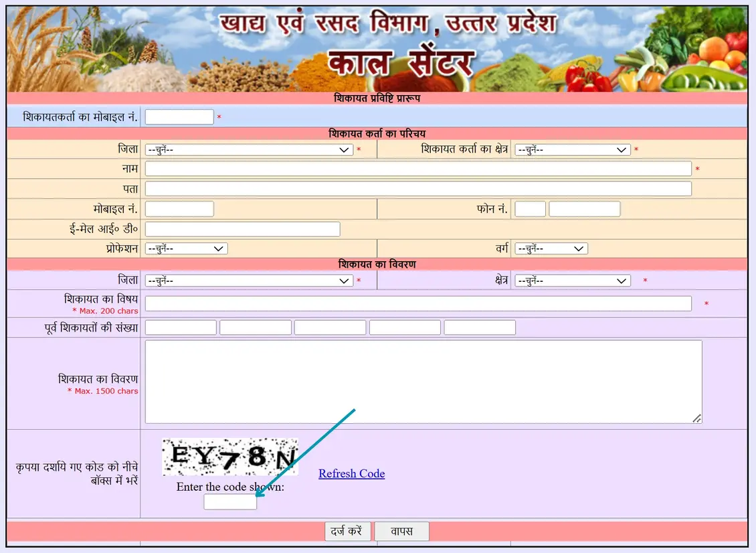Click the शिकायत का विषय subject field
The height and width of the screenshot is (553, 756).
tap(419, 303)
